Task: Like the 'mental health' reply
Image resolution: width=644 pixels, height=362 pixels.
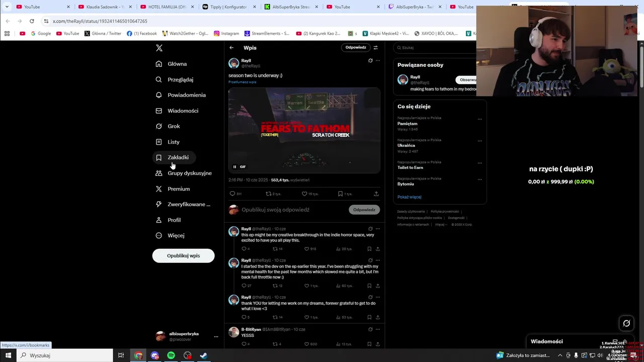Action: pos(306,286)
